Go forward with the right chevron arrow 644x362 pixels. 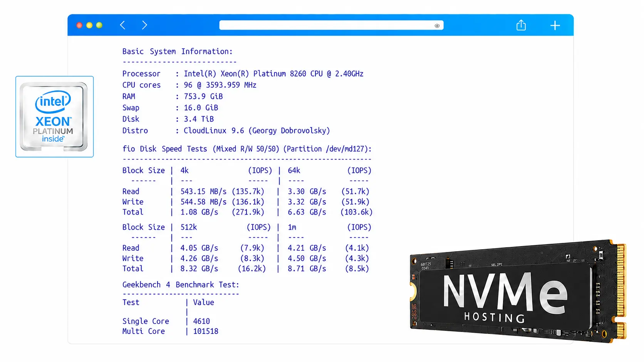point(144,25)
